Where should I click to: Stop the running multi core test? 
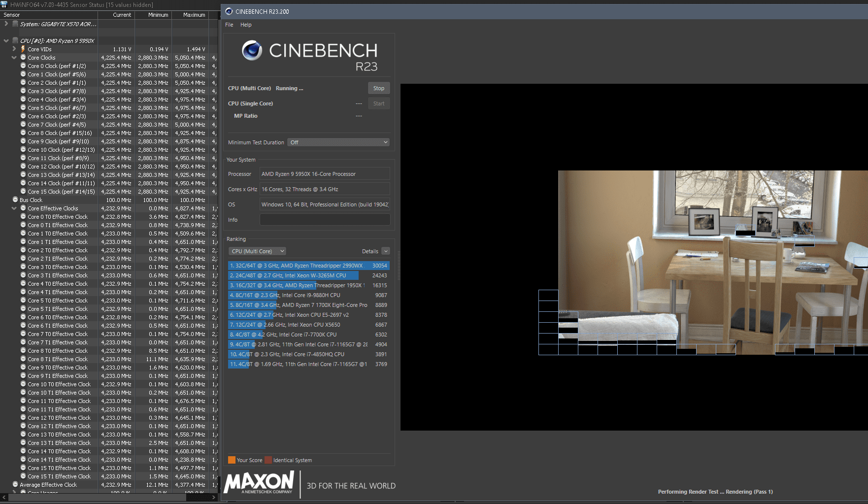[x=379, y=88]
